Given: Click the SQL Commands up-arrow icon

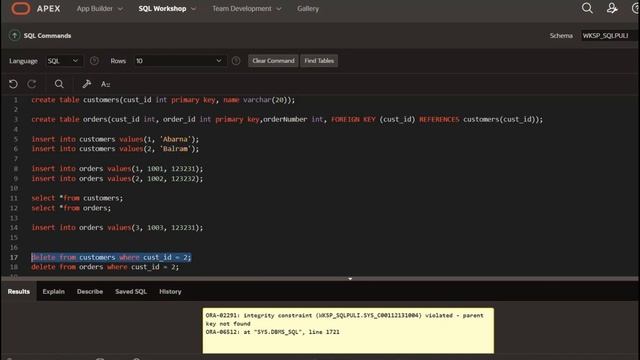Looking at the screenshot, I should (14, 36).
